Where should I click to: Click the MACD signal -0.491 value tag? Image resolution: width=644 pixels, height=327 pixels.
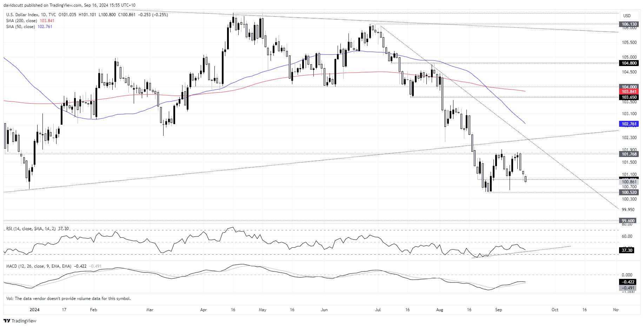point(628,288)
